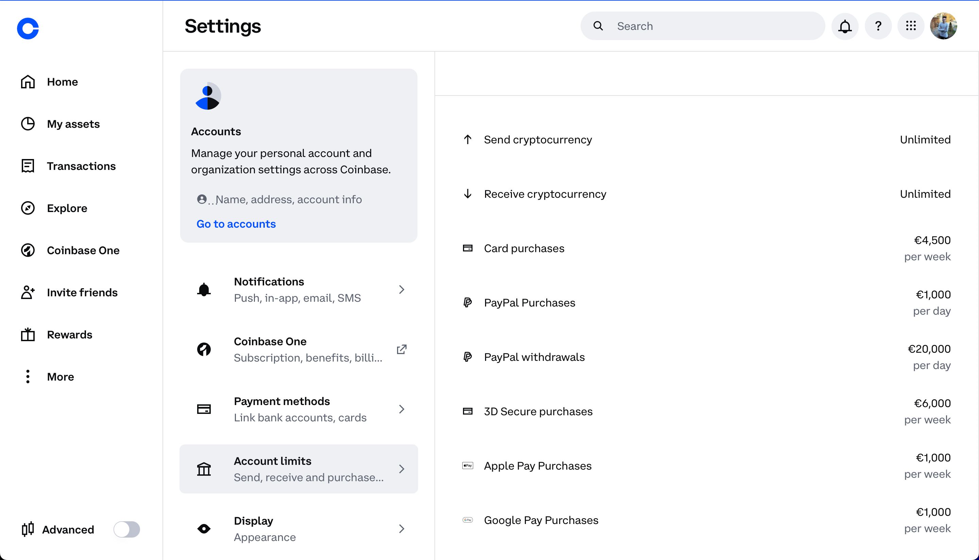Click '€6,000' 3D Secure limit

click(932, 403)
